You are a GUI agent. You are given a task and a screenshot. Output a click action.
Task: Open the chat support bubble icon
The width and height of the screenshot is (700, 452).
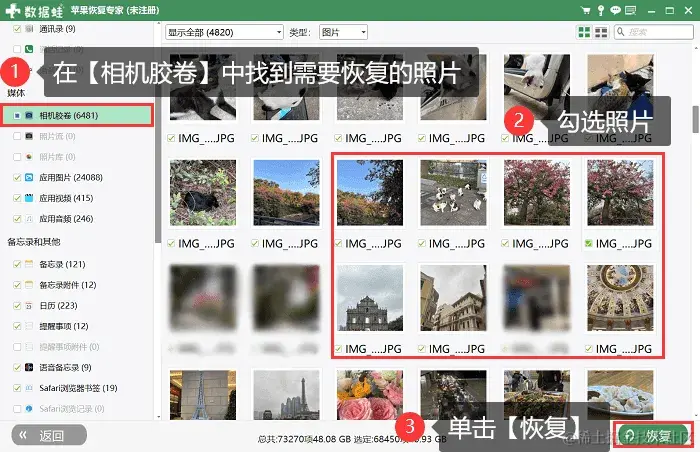616,10
